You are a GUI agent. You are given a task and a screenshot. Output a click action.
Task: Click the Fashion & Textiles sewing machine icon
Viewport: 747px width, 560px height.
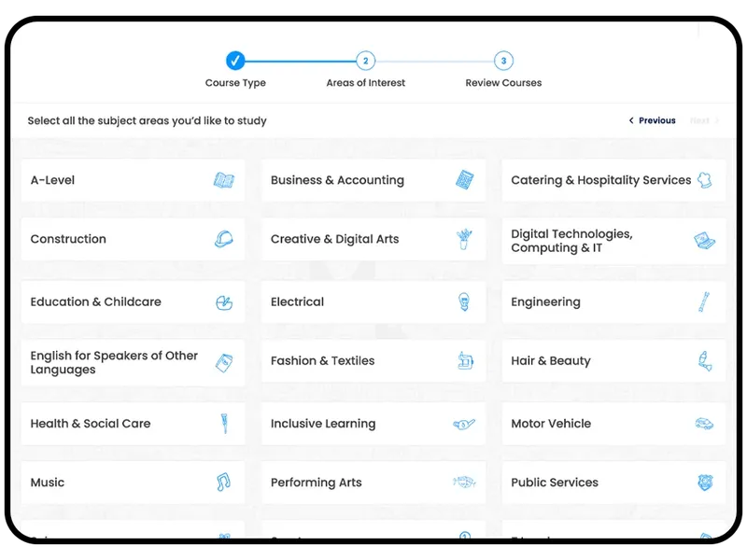pos(465,361)
